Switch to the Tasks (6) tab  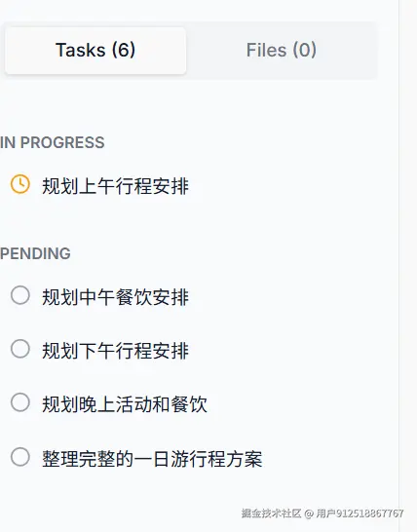pyautogui.click(x=95, y=51)
